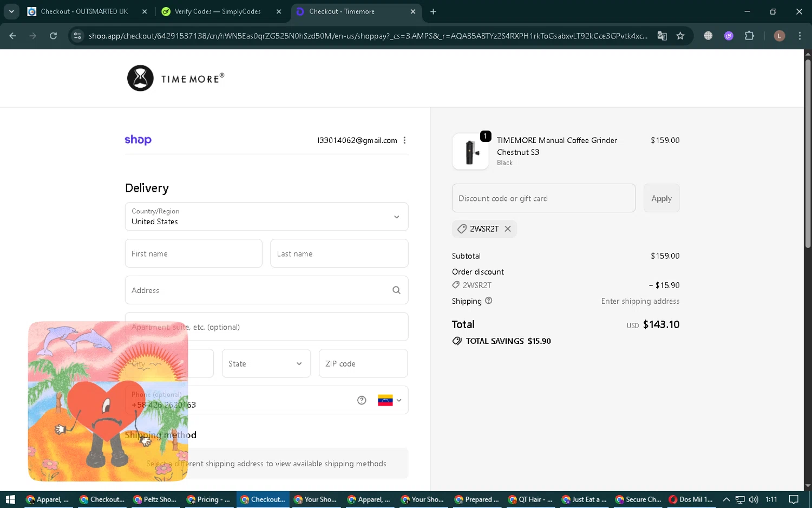This screenshot has height=508, width=812.
Task: Open the notification center icon
Action: [794, 499]
